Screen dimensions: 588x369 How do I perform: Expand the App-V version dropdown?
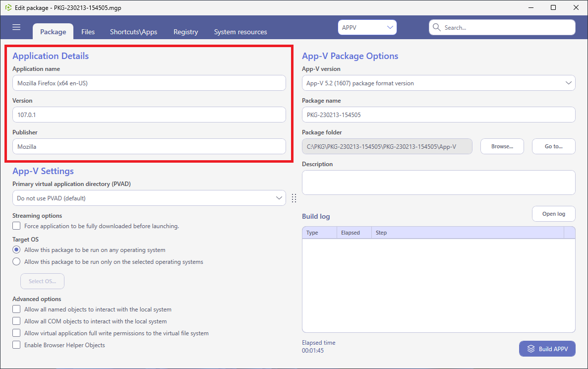[438, 83]
